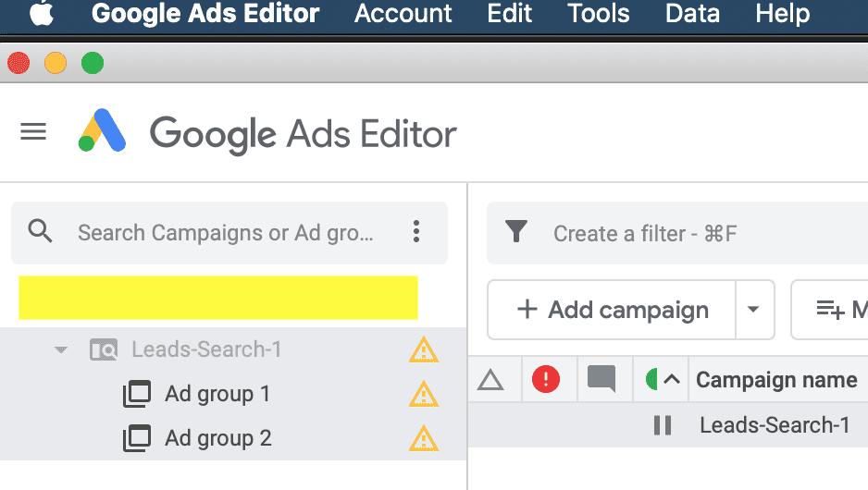Open the Tools menu
Image resolution: width=868 pixels, height=490 pixels.
[599, 13]
